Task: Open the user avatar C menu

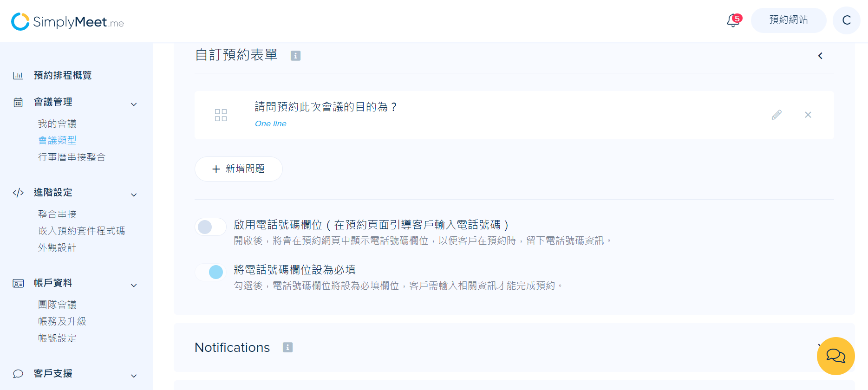Action: 847,20
